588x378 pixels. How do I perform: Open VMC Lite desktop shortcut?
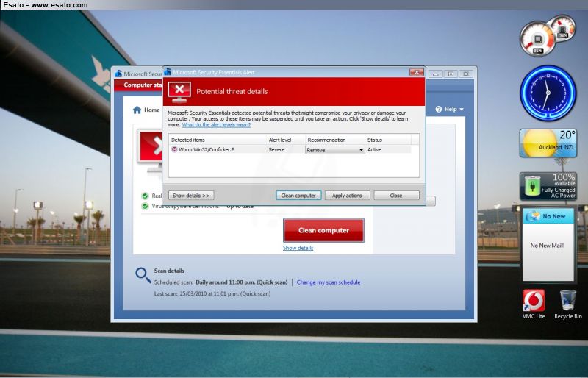tap(534, 304)
